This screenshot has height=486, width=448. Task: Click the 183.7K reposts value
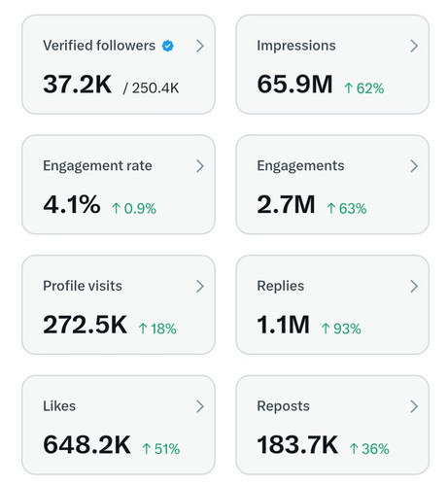tap(297, 445)
